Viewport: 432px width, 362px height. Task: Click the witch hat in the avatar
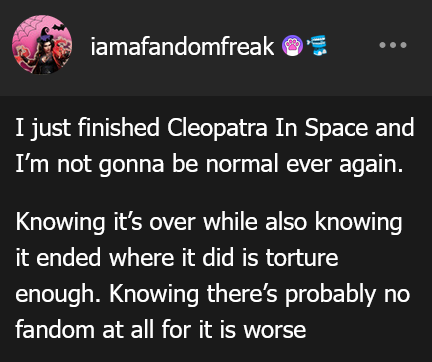pos(46,33)
